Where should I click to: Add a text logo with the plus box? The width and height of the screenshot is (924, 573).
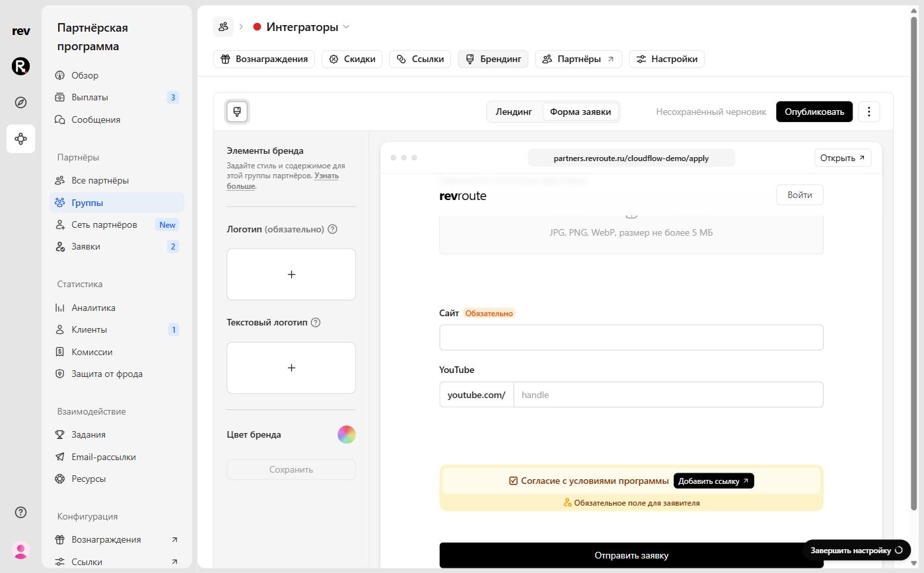tap(291, 368)
